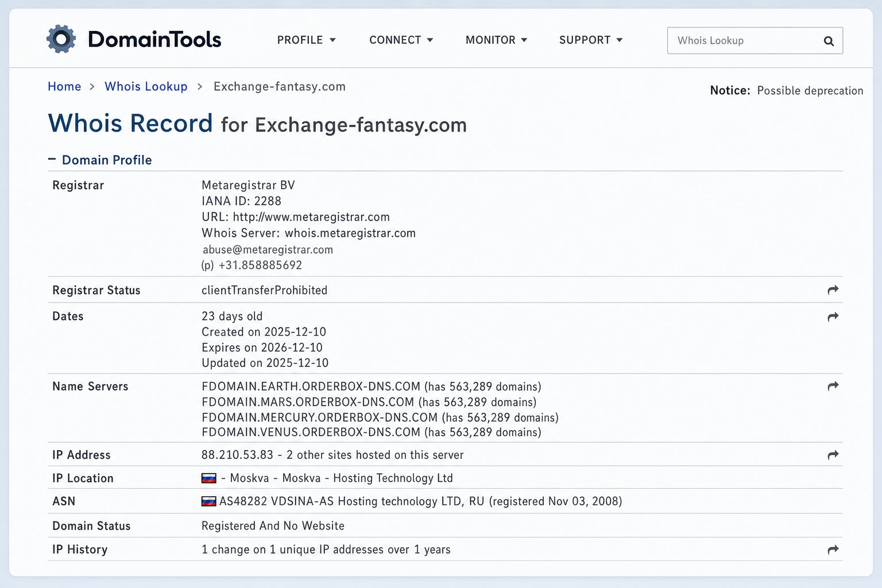882x588 pixels.
Task: Click FDOMAIN.MERCURY.ORDERBOX-DNS.COM name server
Action: tap(320, 418)
